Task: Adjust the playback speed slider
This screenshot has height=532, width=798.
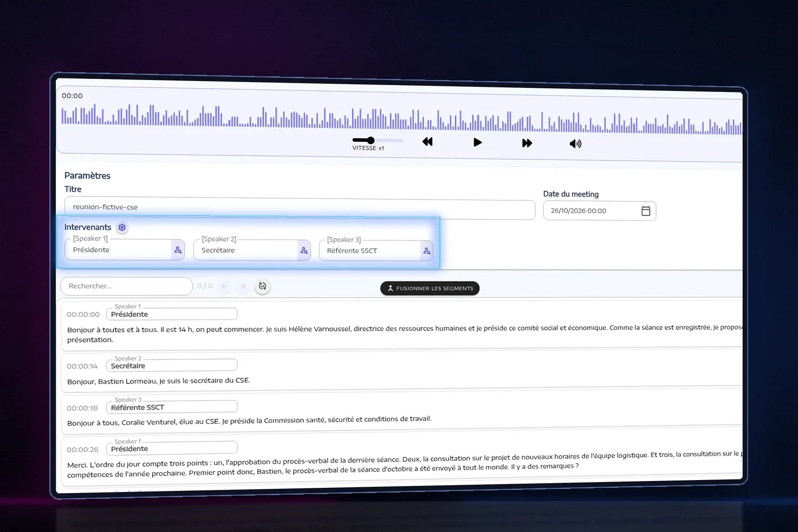Action: (x=377, y=140)
